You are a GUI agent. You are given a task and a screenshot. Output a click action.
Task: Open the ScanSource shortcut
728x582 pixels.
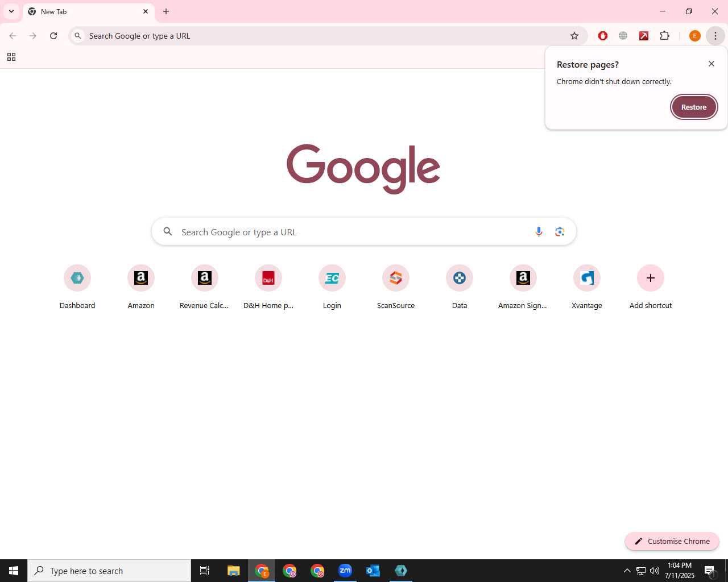click(x=396, y=288)
